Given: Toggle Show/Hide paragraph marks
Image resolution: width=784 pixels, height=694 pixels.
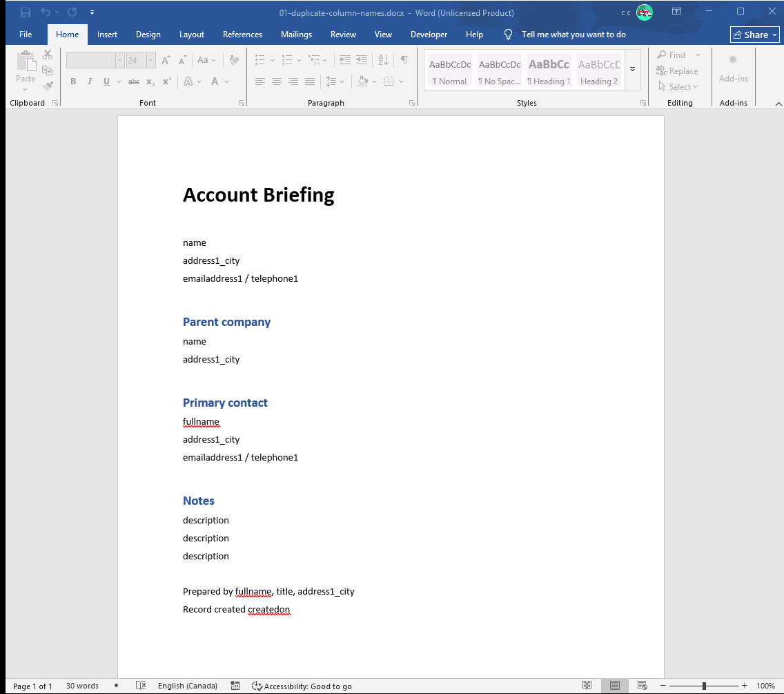Looking at the screenshot, I should 404,61.
